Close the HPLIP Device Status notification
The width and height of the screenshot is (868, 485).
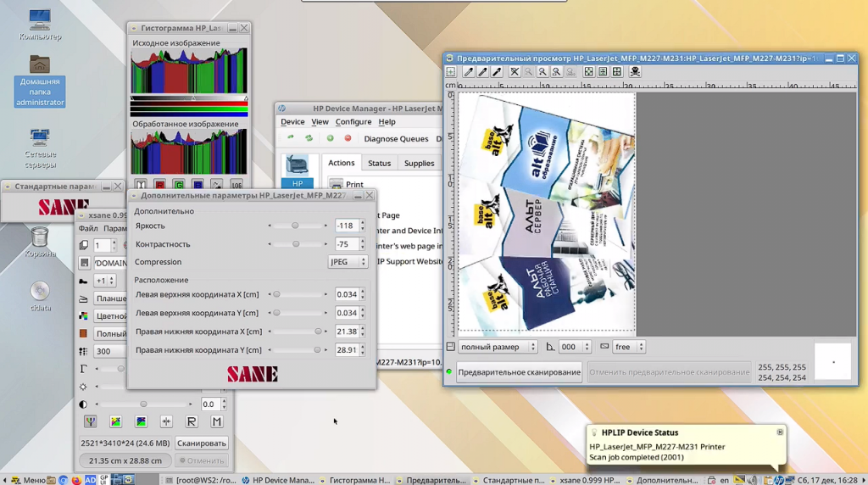(x=780, y=432)
